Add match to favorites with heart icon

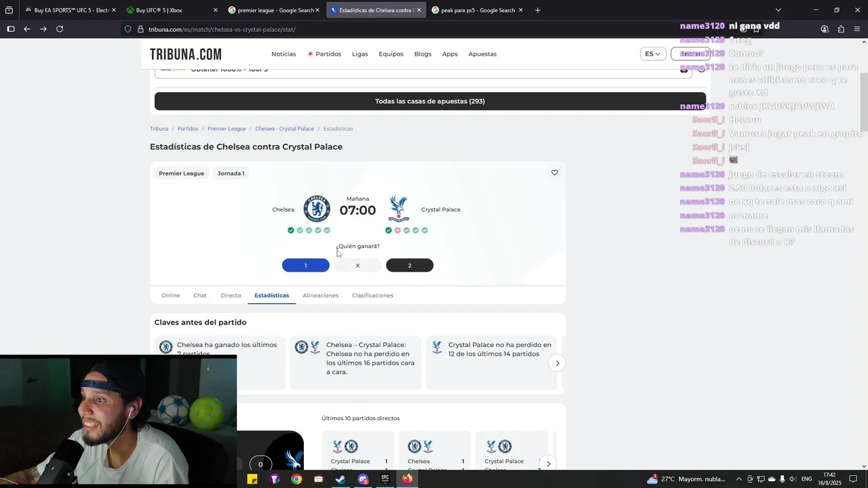tap(555, 173)
